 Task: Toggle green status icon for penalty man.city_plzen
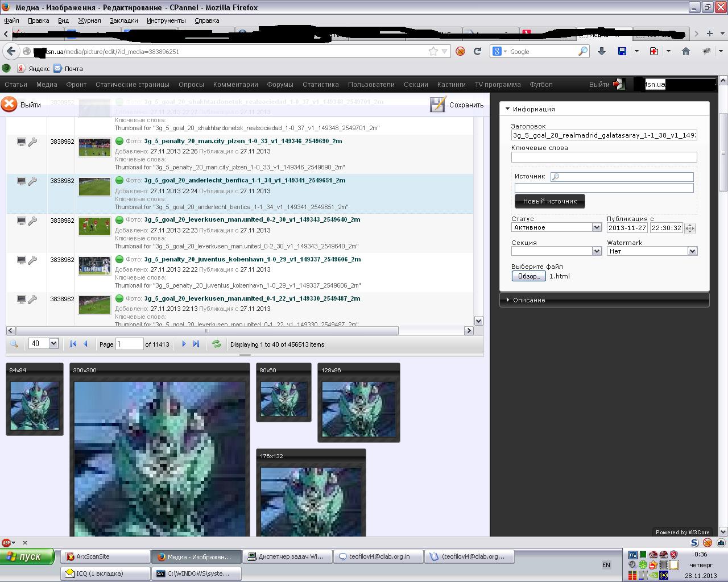tap(119, 141)
